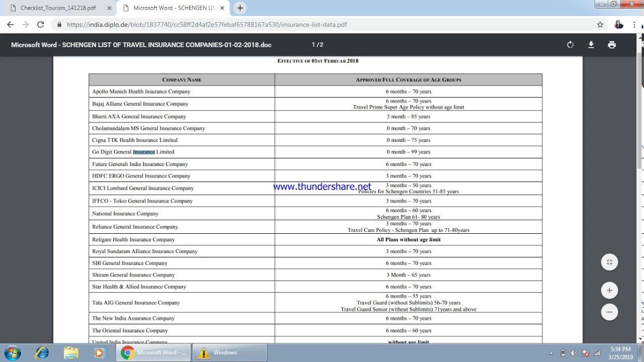This screenshot has height=362, width=644.
Task: Click the Company Name column header
Action: [x=182, y=79]
